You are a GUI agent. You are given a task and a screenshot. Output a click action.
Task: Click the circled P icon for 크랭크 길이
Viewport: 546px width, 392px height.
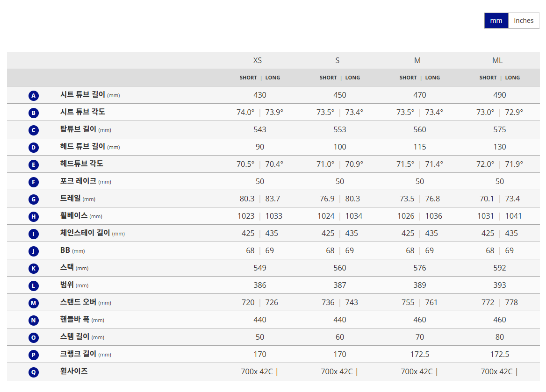33,355
